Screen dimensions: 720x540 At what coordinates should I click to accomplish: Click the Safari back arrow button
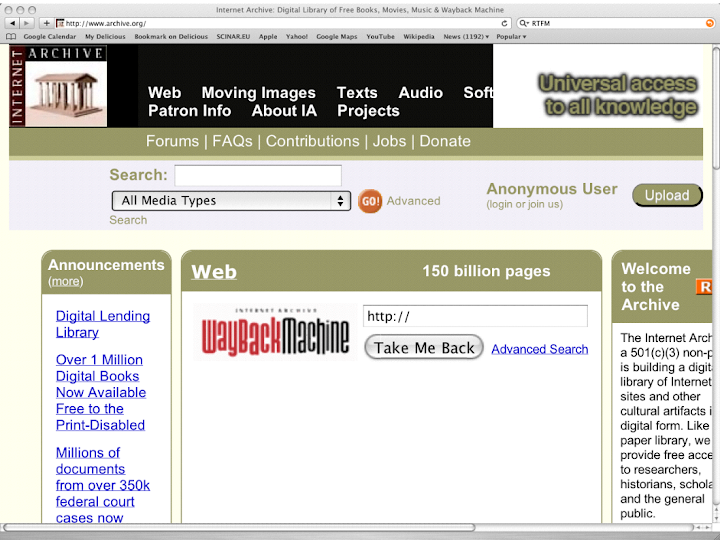pyautogui.click(x=12, y=23)
